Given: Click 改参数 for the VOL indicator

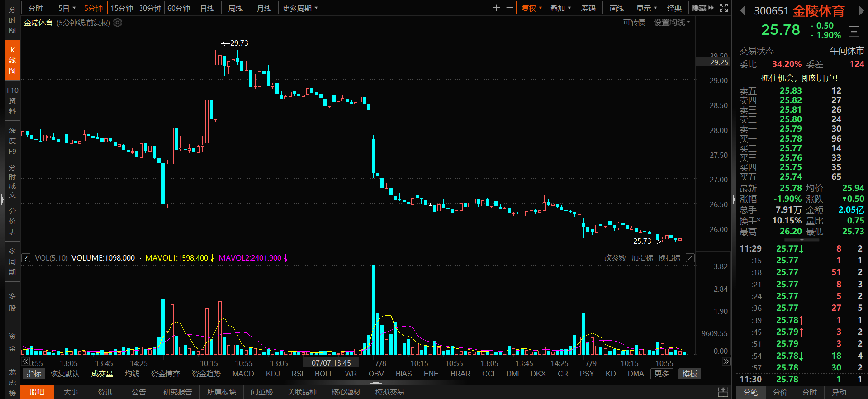Looking at the screenshot, I should pyautogui.click(x=615, y=258).
